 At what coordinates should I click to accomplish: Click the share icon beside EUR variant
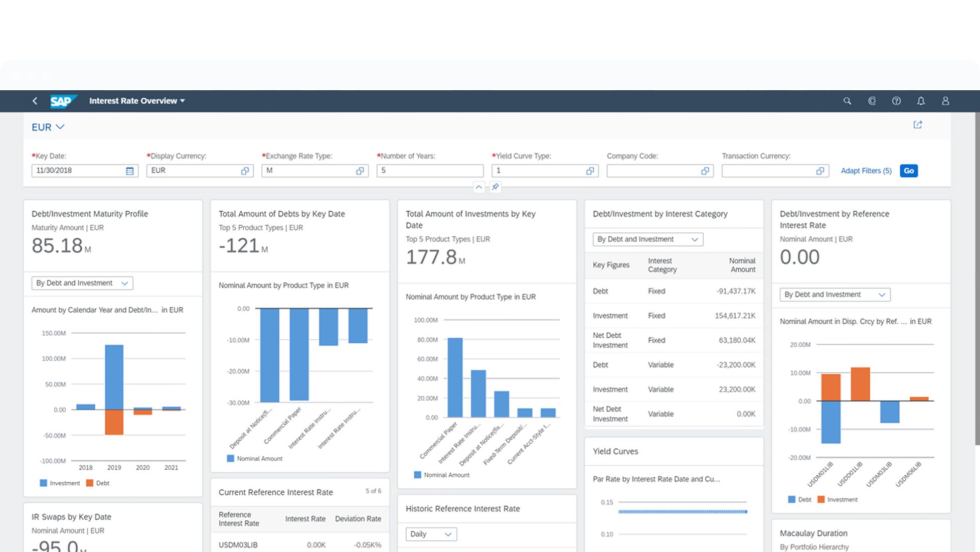[917, 125]
